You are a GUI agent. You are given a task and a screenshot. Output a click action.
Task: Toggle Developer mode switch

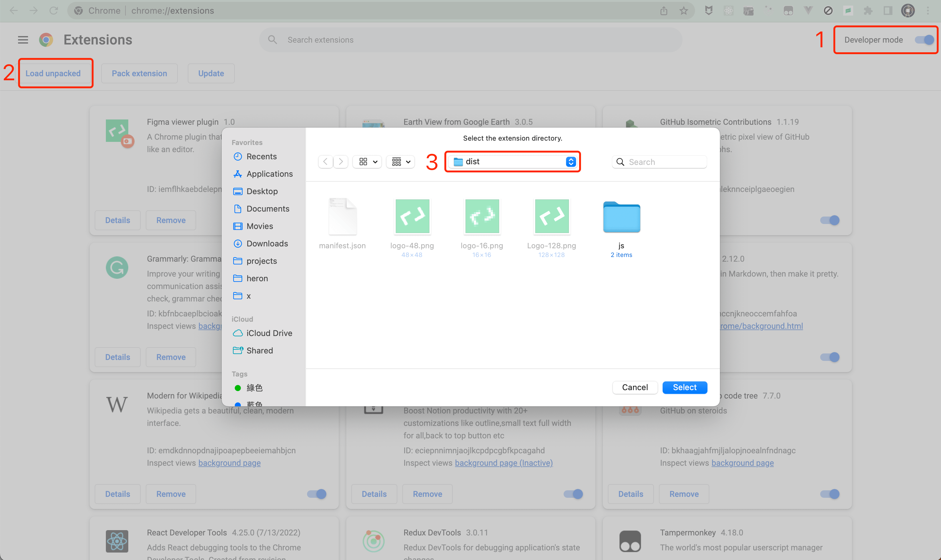[924, 40]
